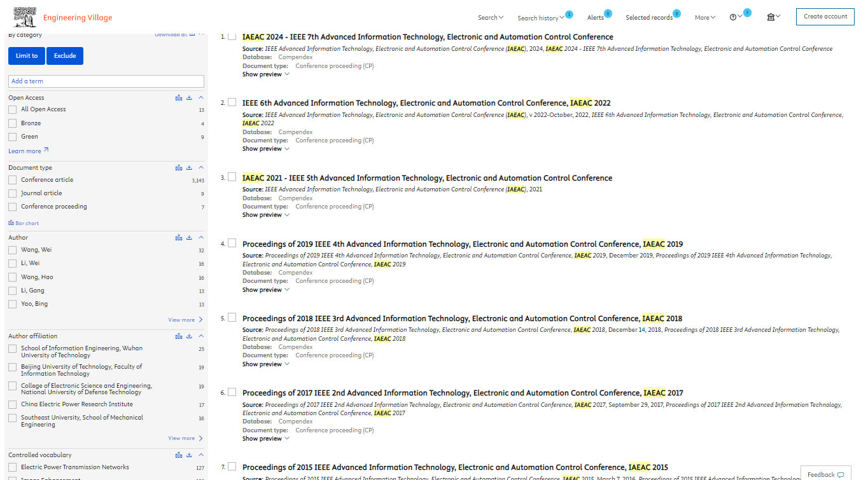This screenshot has width=868, height=480.
Task: Select record 1 IAEAC 2024 checkbox
Action: pyautogui.click(x=232, y=37)
